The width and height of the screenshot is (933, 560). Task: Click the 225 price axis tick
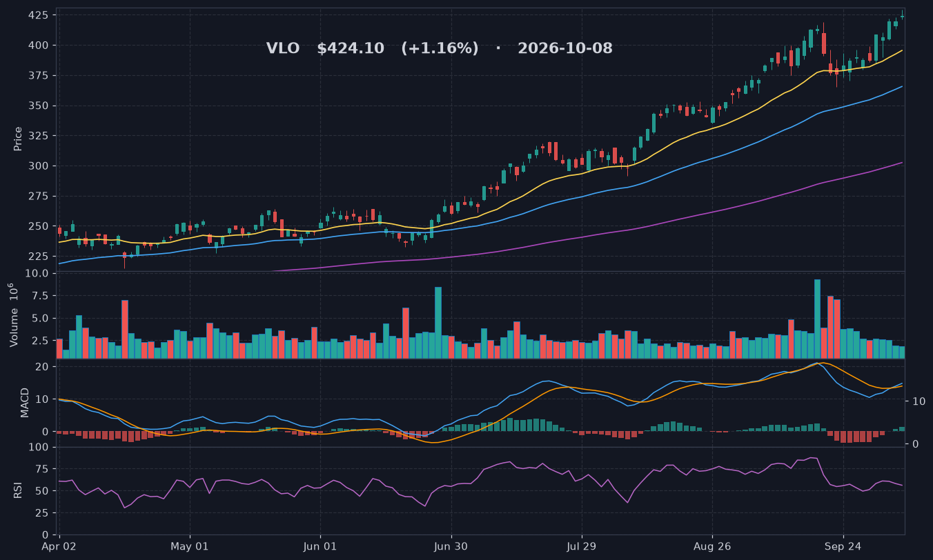(x=38, y=257)
